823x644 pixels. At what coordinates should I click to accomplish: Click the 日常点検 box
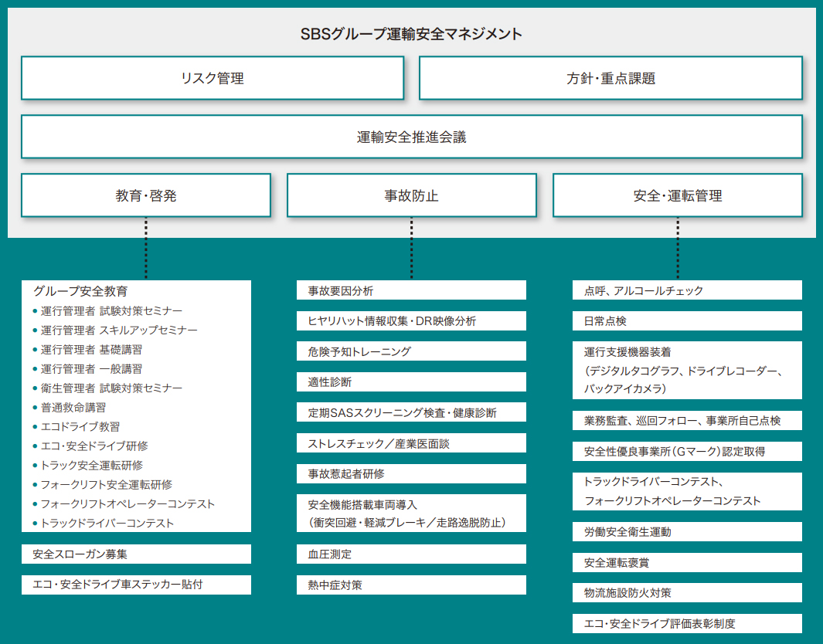pyautogui.click(x=687, y=321)
